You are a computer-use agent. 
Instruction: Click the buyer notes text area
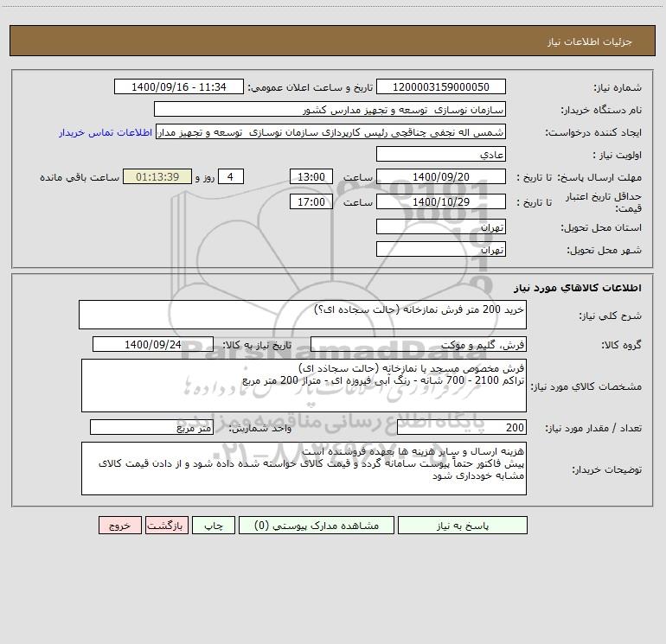[304, 469]
